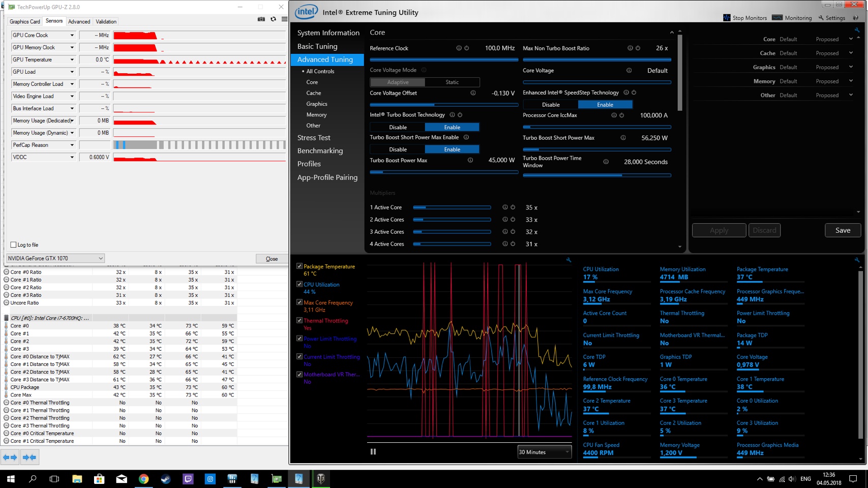Open GPU-Z hamburger menu
Screen dimensions: 868x488
[284, 19]
